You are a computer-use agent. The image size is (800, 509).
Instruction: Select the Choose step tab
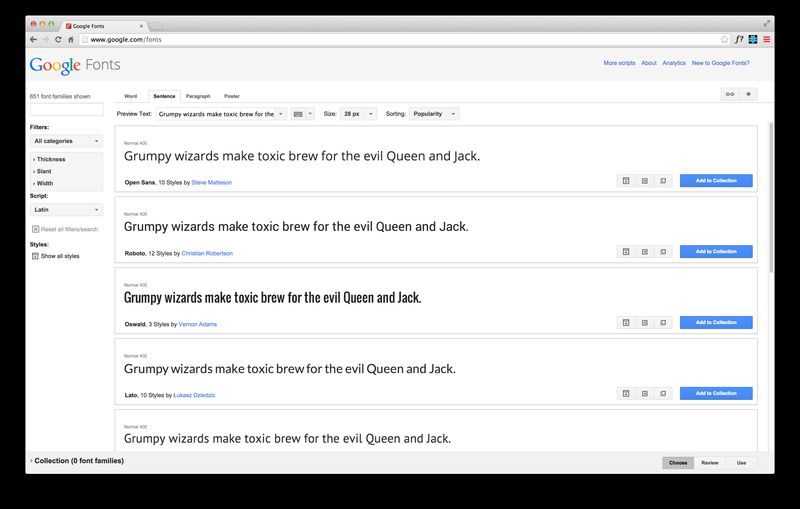click(x=678, y=463)
